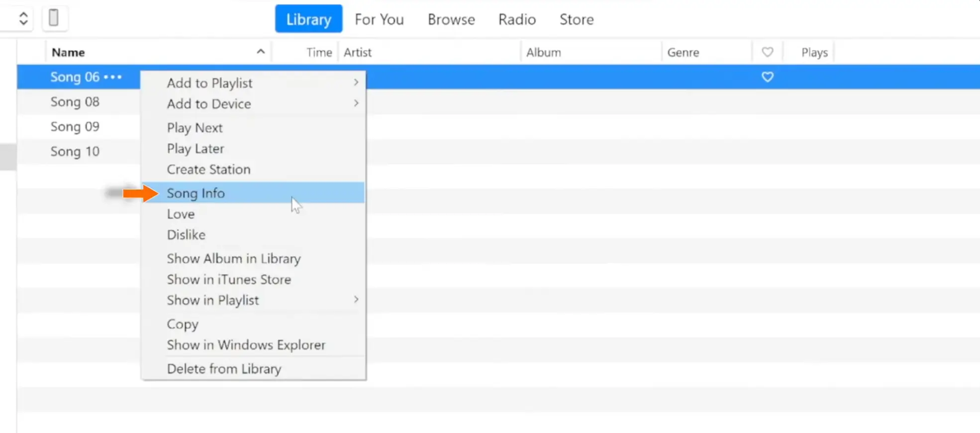Expand the Add to Playlist submenu
The width and height of the screenshot is (980, 433).
tap(253, 83)
